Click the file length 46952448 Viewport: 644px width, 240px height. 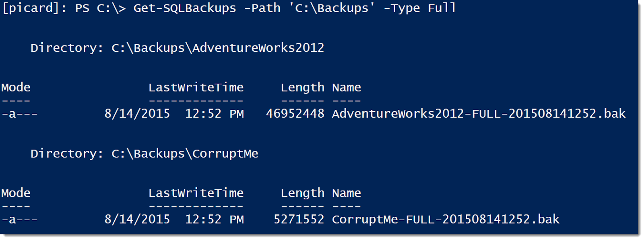(x=295, y=114)
